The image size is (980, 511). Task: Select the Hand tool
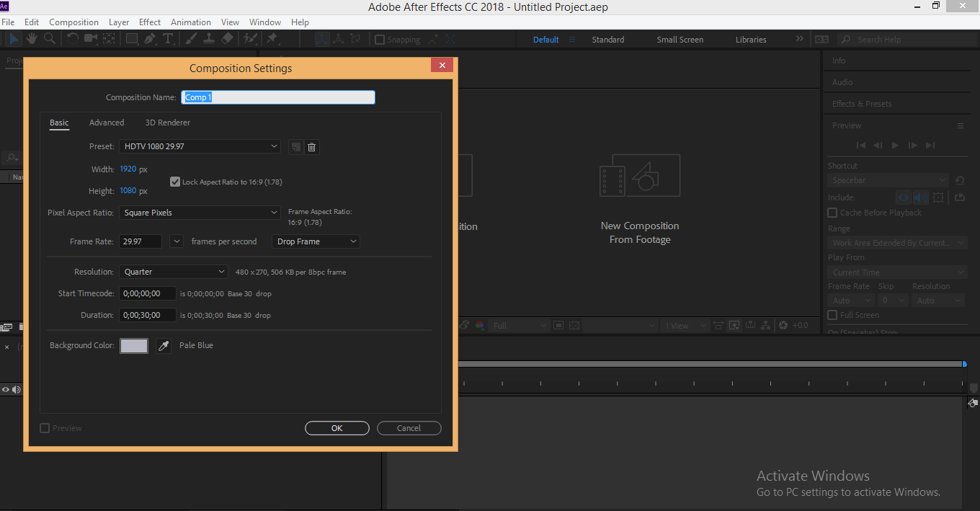tap(32, 39)
